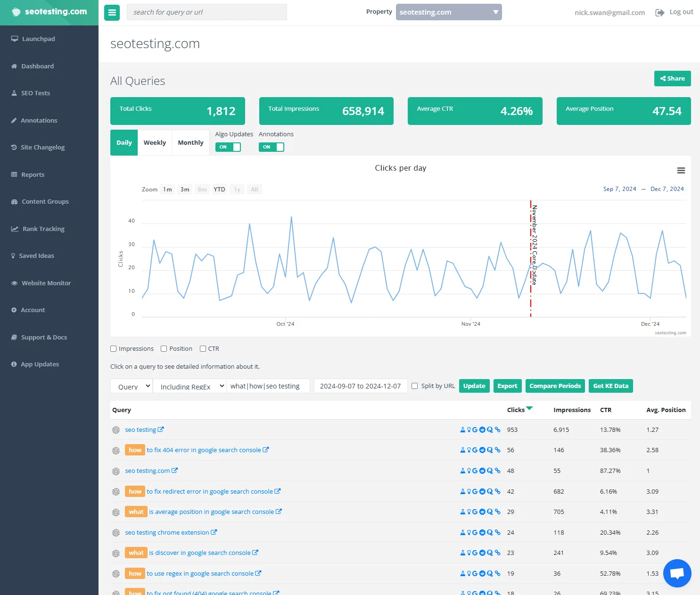Open the Including RegEx dropdown
The width and height of the screenshot is (700, 595).
(x=189, y=386)
